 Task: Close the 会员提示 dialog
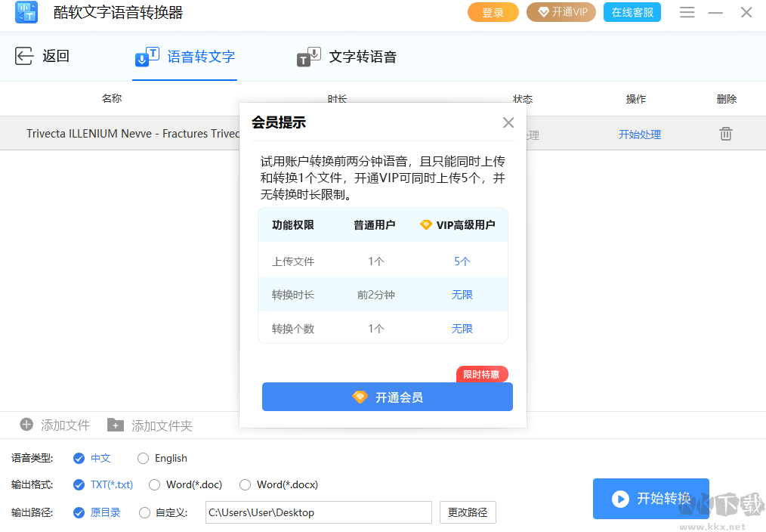tap(508, 122)
